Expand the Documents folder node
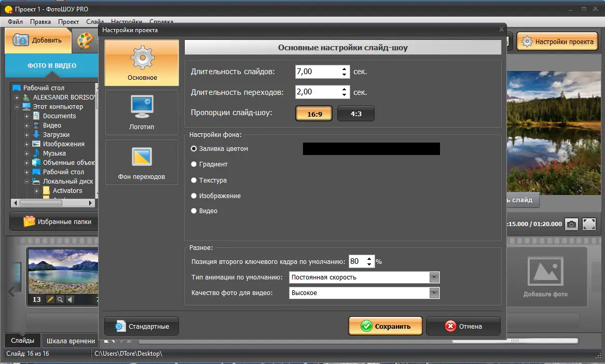 click(26, 116)
